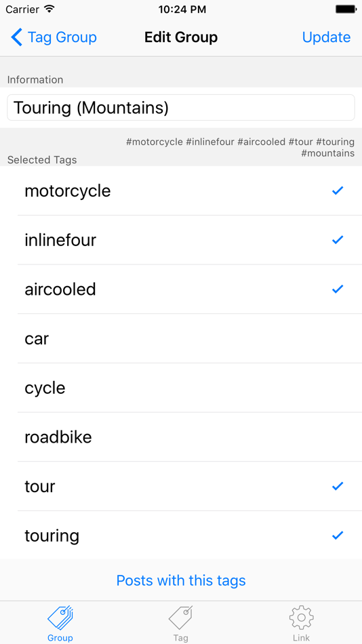Uncheck the motorcycle tag checkmark
This screenshot has height=644, width=362.
338,190
